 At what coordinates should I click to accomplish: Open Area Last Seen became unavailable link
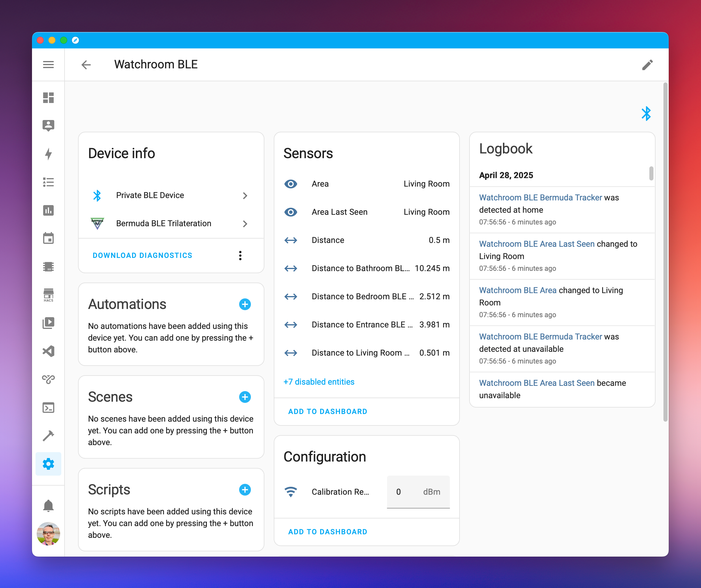537,383
